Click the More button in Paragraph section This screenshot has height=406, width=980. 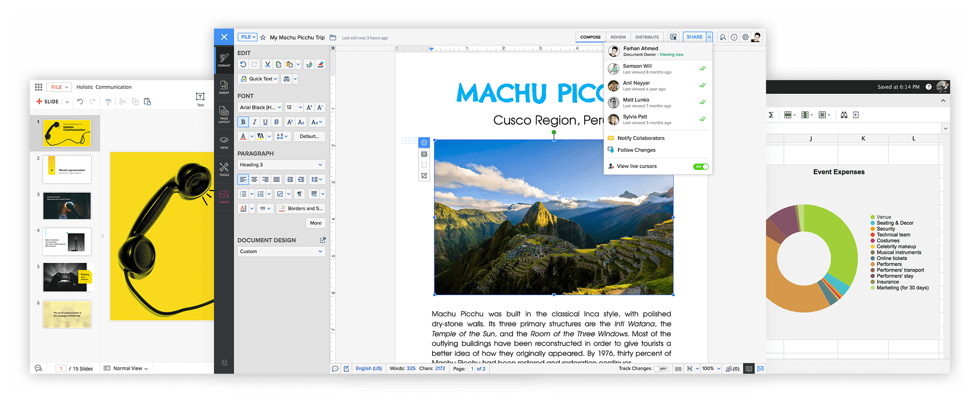click(x=316, y=223)
